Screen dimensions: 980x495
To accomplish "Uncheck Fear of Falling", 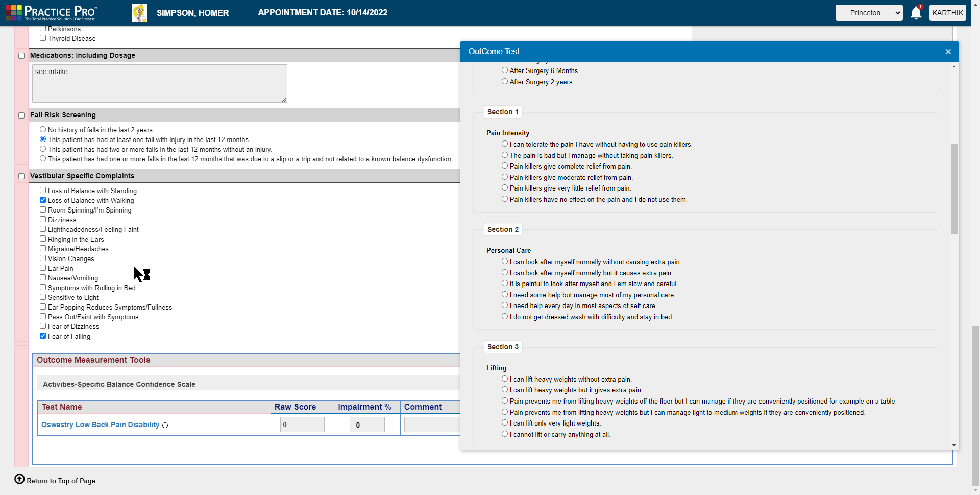I will pos(43,336).
